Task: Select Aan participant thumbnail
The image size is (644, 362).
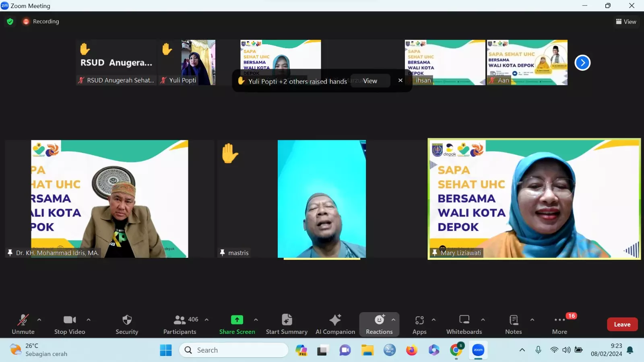Action: [527, 62]
